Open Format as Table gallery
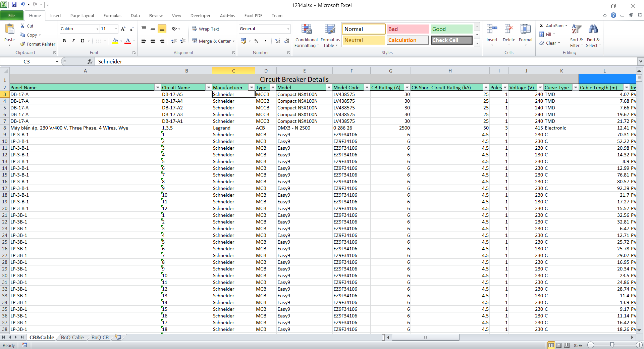644x349 pixels. point(330,36)
